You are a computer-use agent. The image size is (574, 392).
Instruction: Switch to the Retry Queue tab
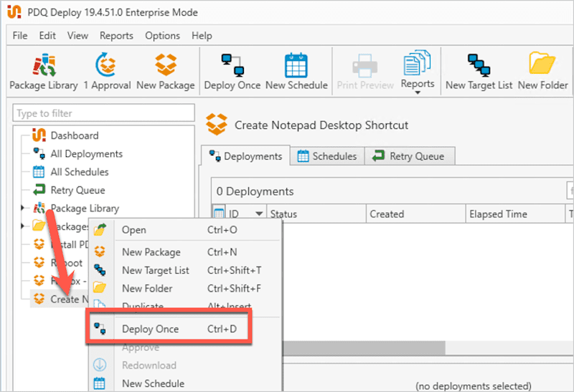click(x=410, y=156)
